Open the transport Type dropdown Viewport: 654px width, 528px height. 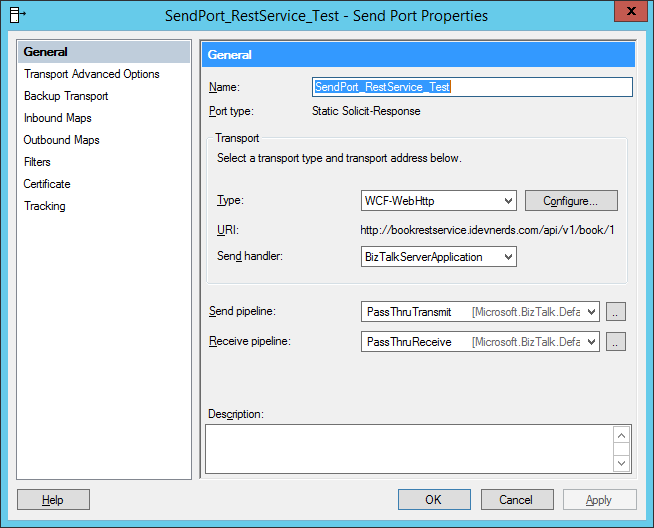[x=439, y=201]
